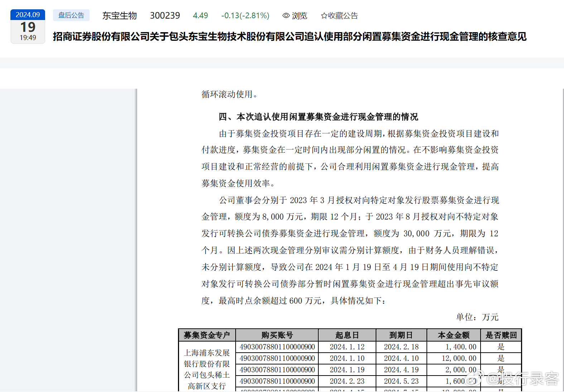Image resolution: width=564 pixels, height=392 pixels.
Task: Click the cell 2024.4.19
Action: [x=401, y=370]
